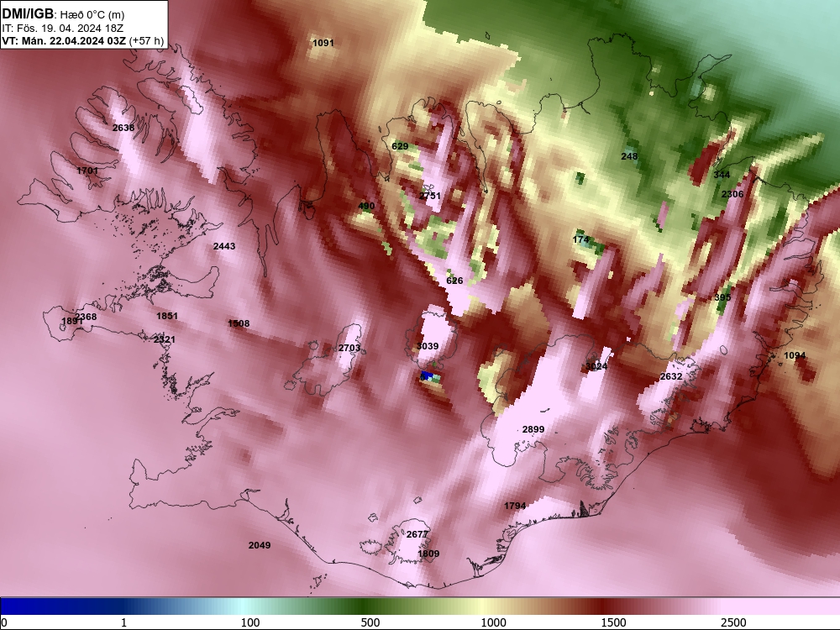Click the legend tick label 1500
The image size is (840, 630).
pos(613,622)
